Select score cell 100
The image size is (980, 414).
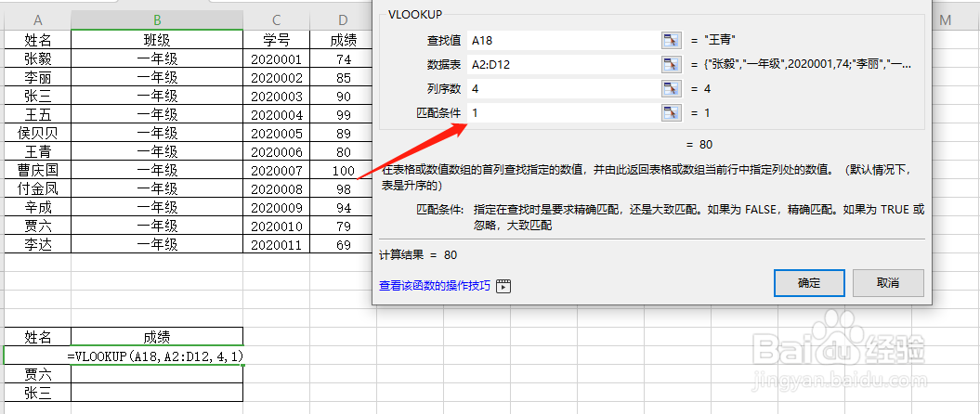click(343, 171)
